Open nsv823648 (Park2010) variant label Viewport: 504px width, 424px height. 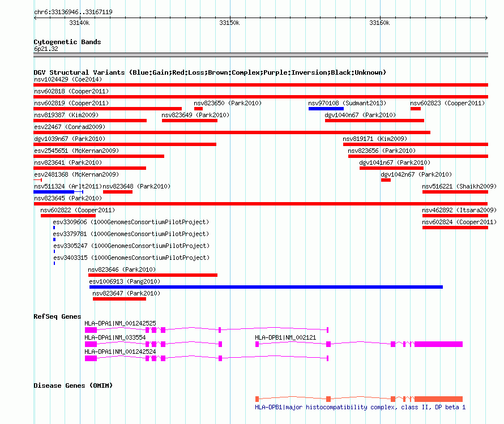[x=136, y=186]
